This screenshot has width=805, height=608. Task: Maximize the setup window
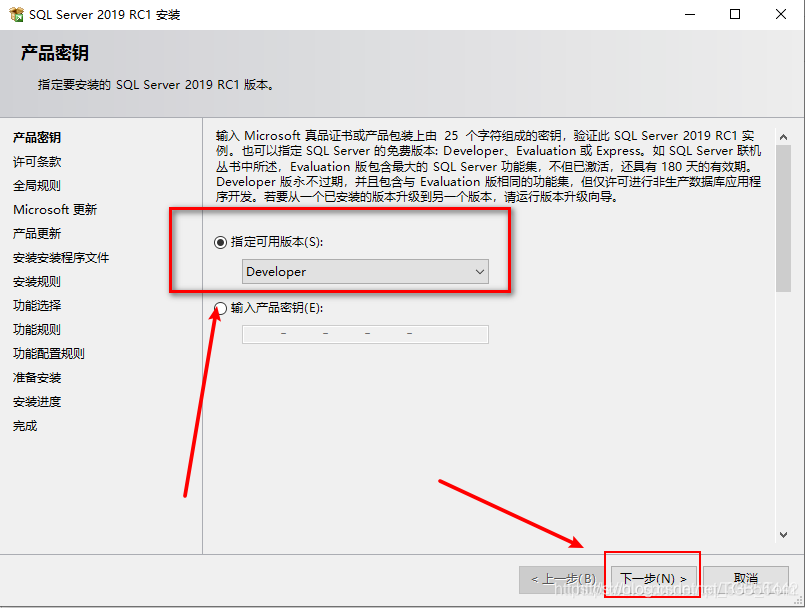[x=735, y=14]
